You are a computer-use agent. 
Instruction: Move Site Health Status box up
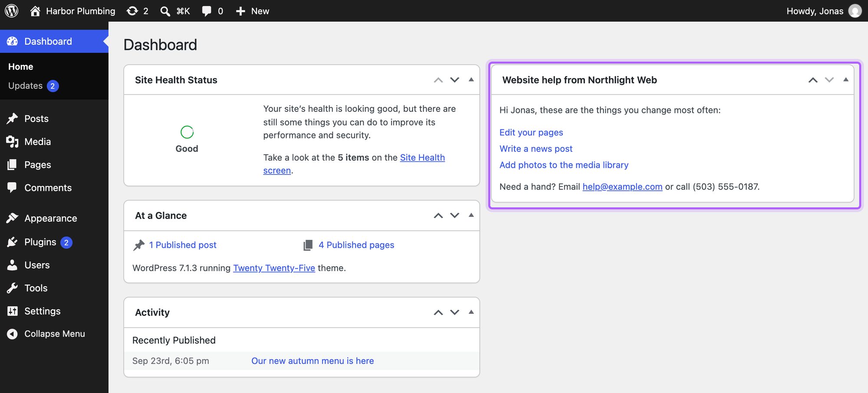pos(438,80)
